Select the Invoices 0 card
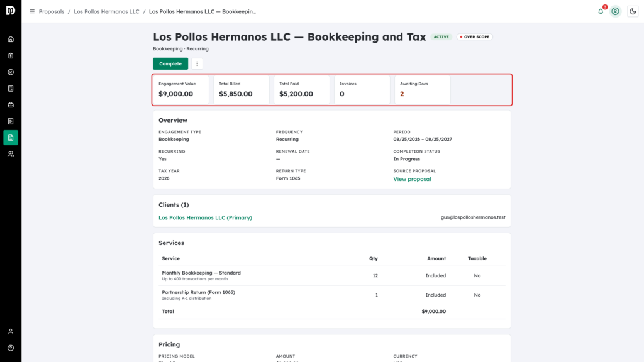 click(362, 89)
